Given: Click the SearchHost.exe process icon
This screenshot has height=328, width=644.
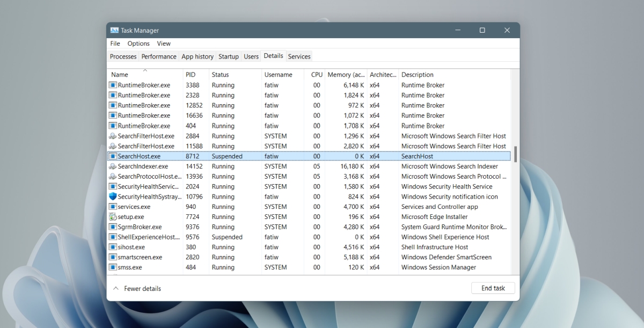Looking at the screenshot, I should coord(113,156).
